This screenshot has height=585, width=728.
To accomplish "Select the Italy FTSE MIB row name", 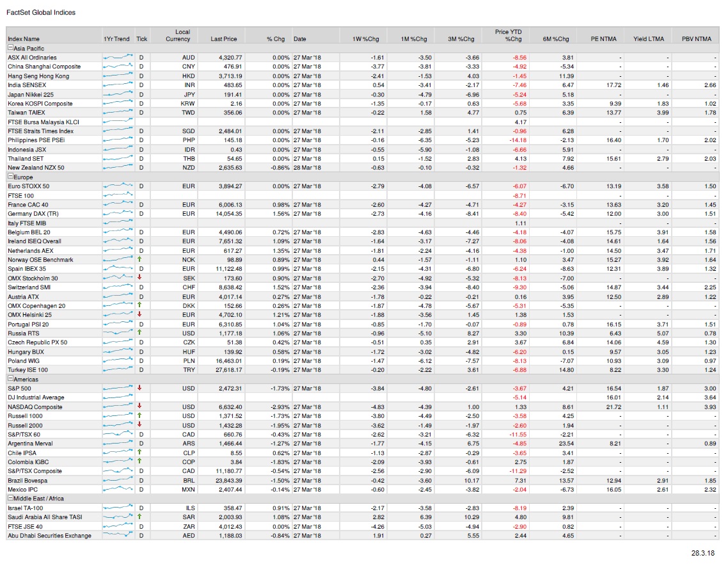I will [27, 223].
